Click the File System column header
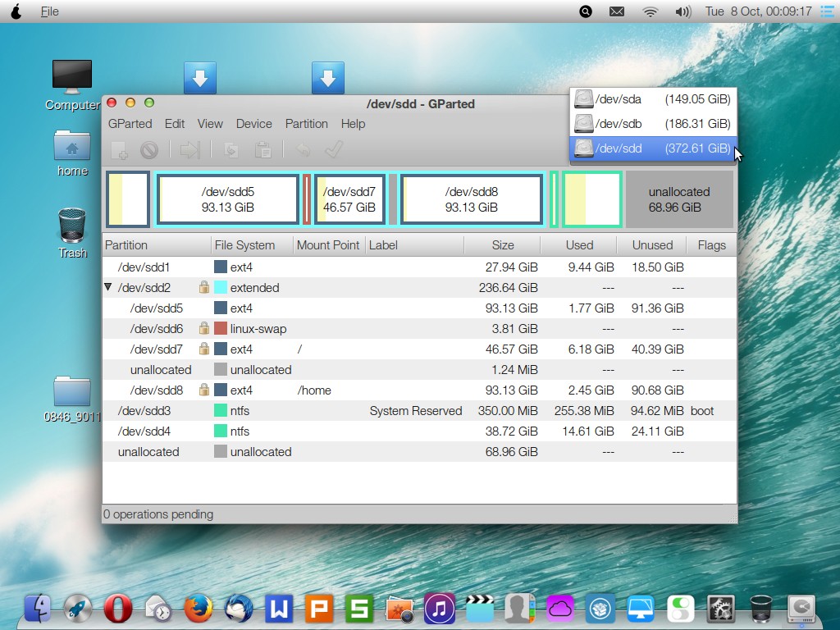Screen dimensions: 840x630 click(x=253, y=245)
